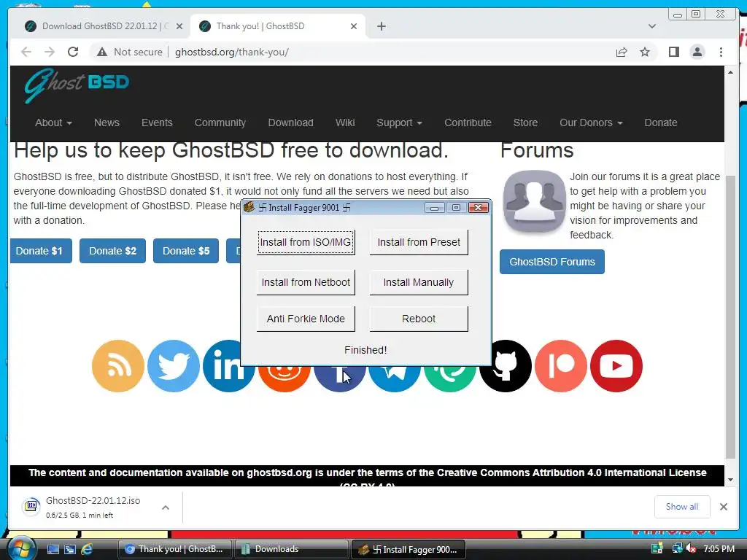Click the Donate $1 button

click(41, 251)
